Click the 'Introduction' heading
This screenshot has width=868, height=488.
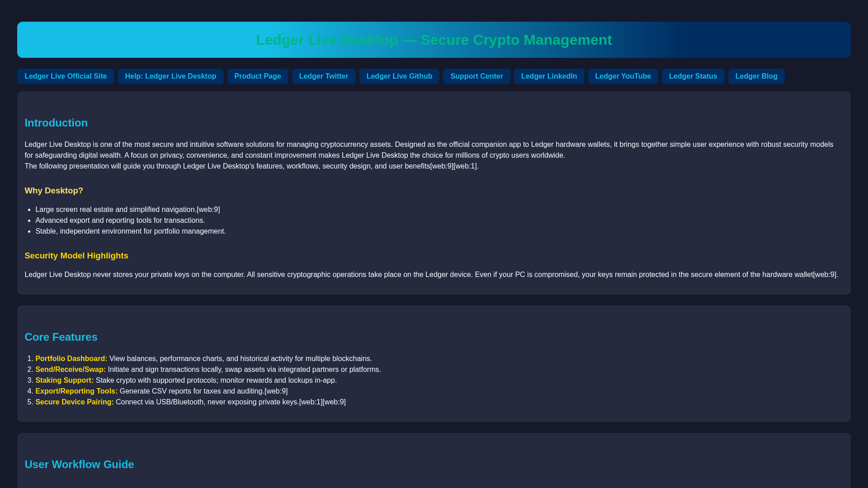[56, 123]
